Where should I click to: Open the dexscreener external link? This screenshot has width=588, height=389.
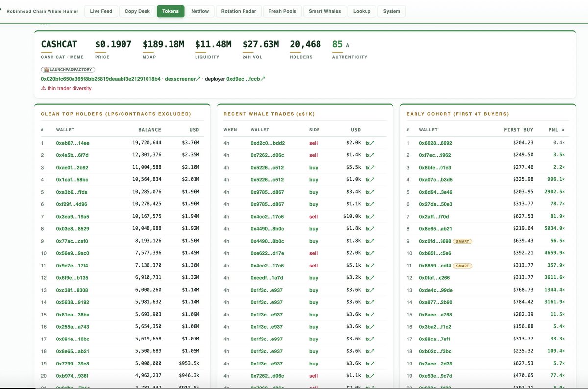tap(183, 79)
